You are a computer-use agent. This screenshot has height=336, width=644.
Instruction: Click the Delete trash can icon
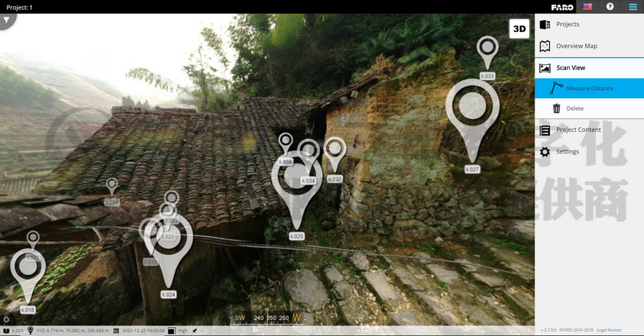click(x=556, y=109)
